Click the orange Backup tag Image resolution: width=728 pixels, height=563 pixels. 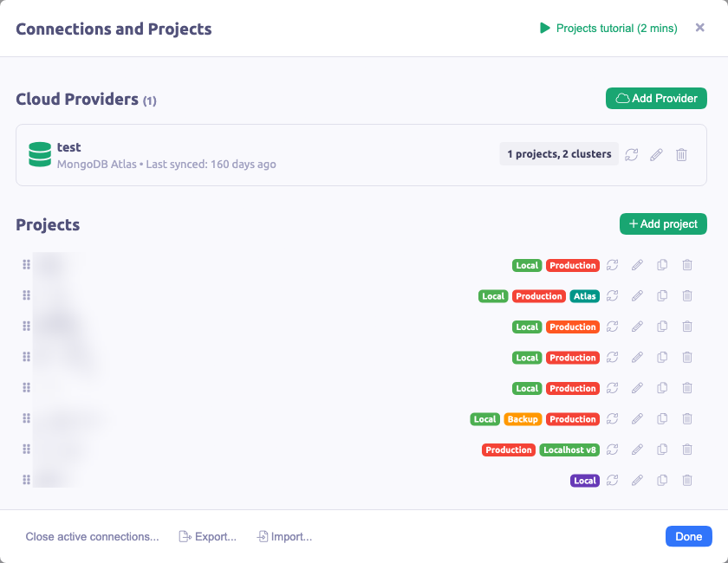pos(523,419)
